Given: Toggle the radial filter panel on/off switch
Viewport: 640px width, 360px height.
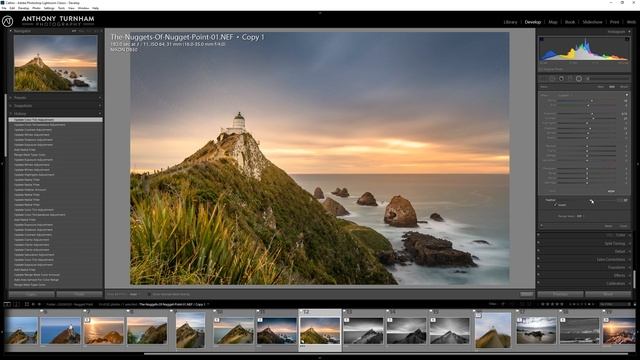Looking at the screenshot, I should pyautogui.click(x=542, y=226).
